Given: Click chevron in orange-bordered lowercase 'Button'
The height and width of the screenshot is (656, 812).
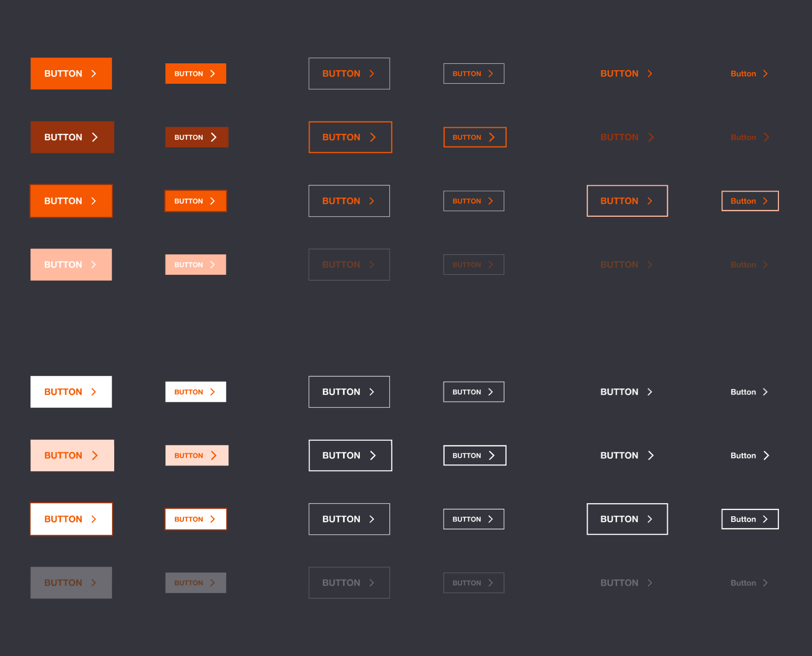Looking at the screenshot, I should [765, 201].
